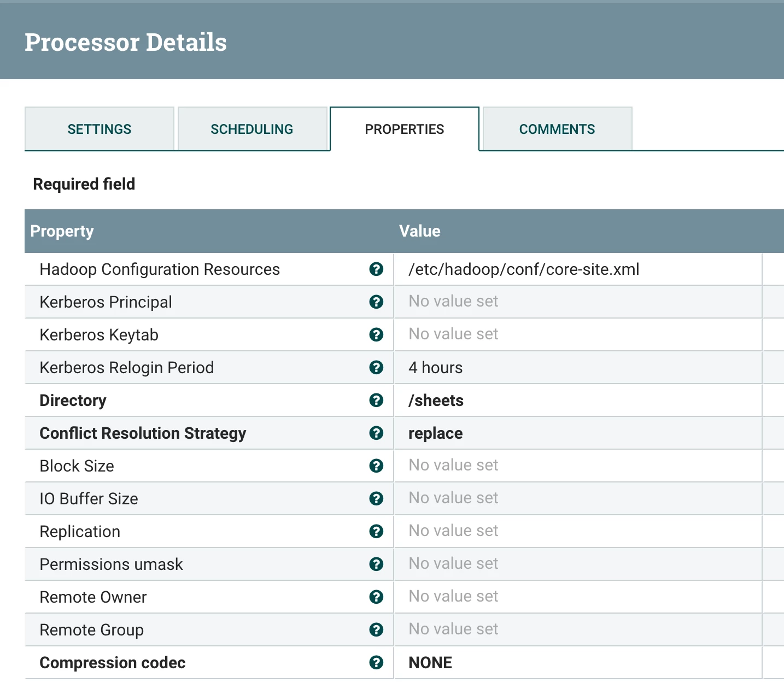
Task: Open the 'NONE' compression codec value
Action: coord(578,662)
